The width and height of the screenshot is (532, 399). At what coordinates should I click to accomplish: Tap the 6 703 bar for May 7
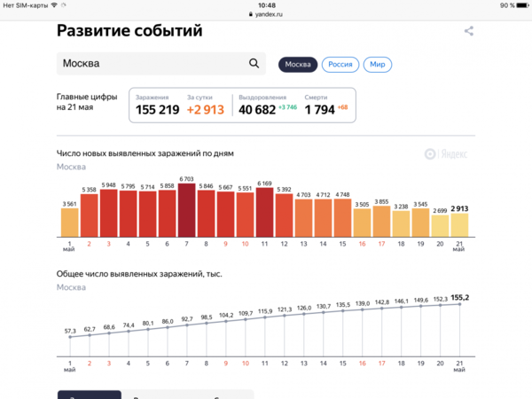[x=186, y=211]
